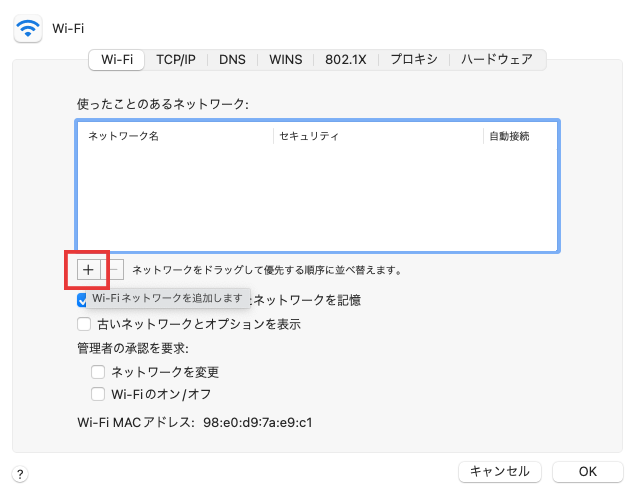The image size is (640, 497).
Task: Confirm settings with the OK button
Action: (587, 471)
